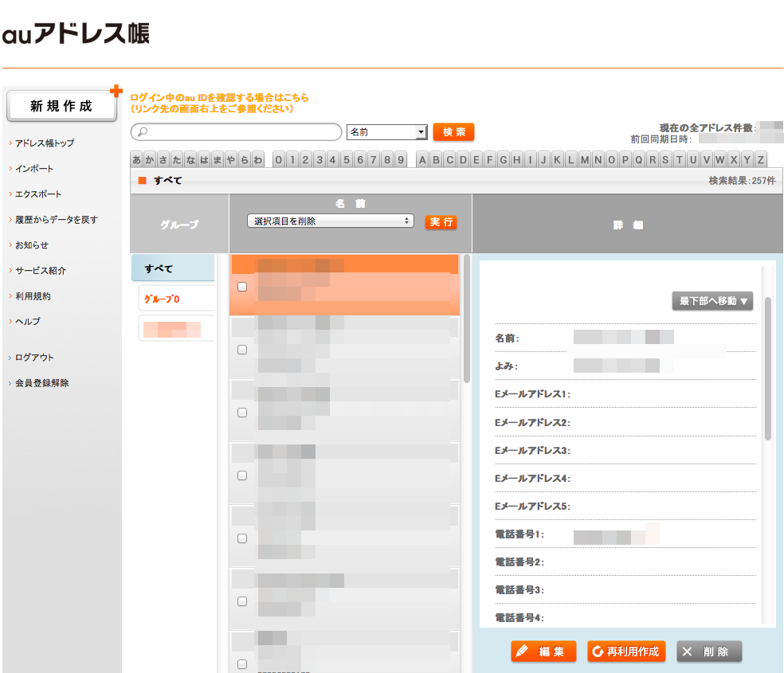This screenshot has height=673, width=784.
Task: Click the orange 実行 button
Action: [441, 222]
